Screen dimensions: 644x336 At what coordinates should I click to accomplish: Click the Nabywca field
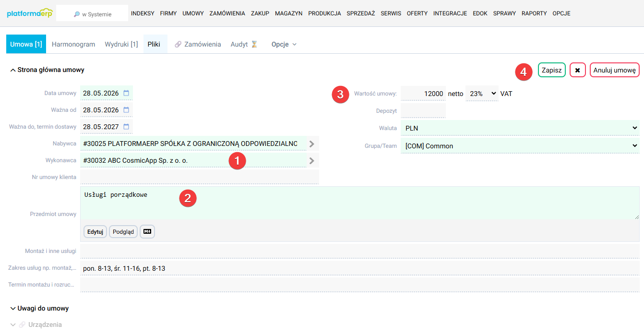tap(193, 144)
